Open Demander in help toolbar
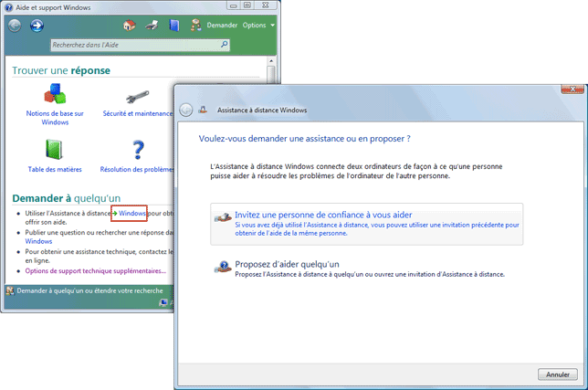 coord(222,26)
